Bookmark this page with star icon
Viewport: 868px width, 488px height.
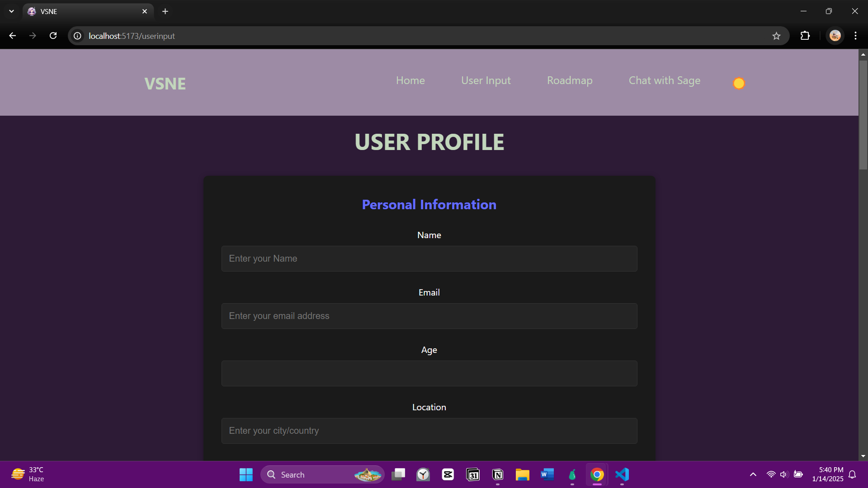776,36
